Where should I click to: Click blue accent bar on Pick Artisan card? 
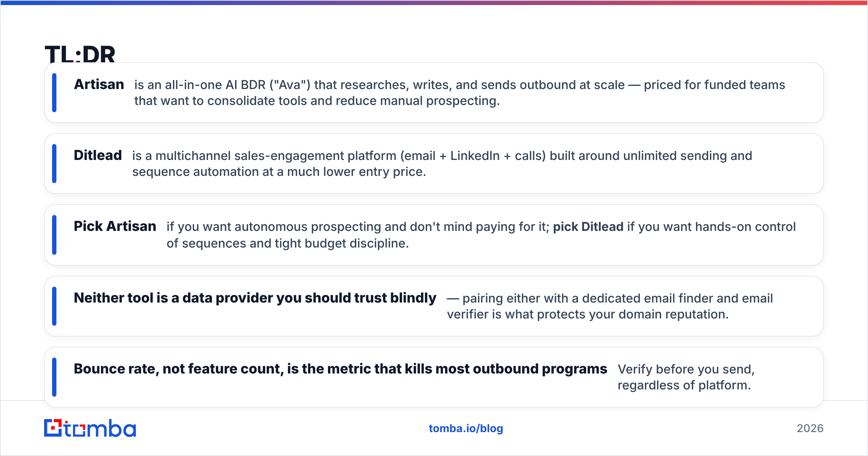coord(54,235)
